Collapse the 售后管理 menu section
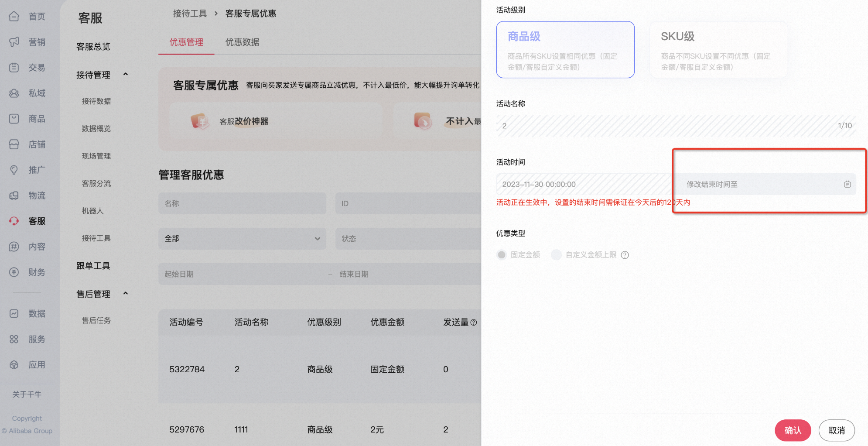The width and height of the screenshot is (868, 446). (x=126, y=294)
